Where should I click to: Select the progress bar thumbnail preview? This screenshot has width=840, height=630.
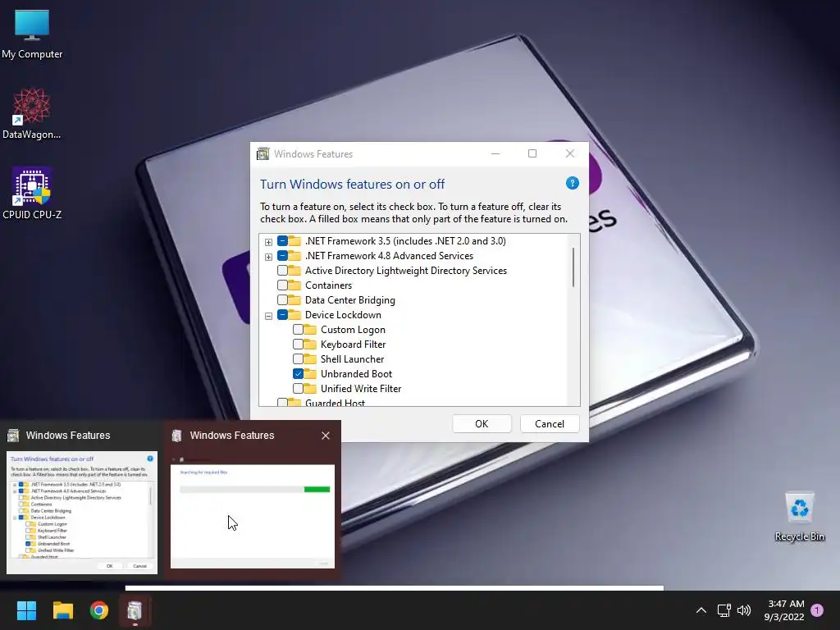click(253, 512)
